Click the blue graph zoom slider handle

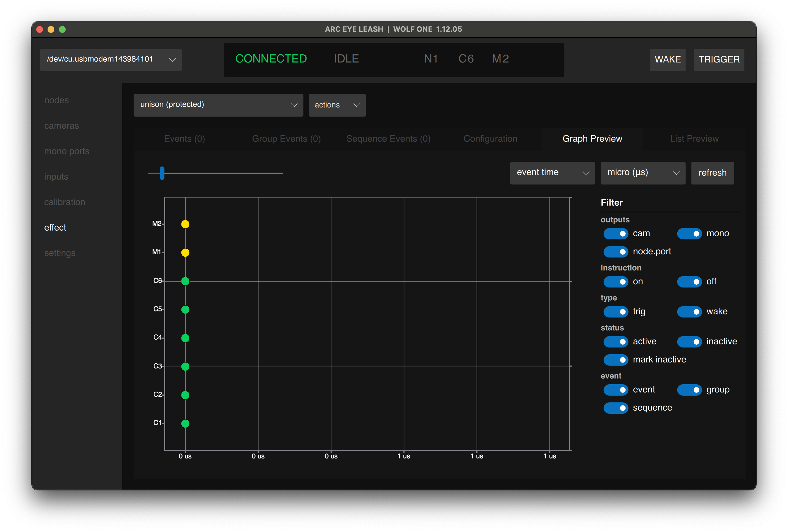coord(162,173)
